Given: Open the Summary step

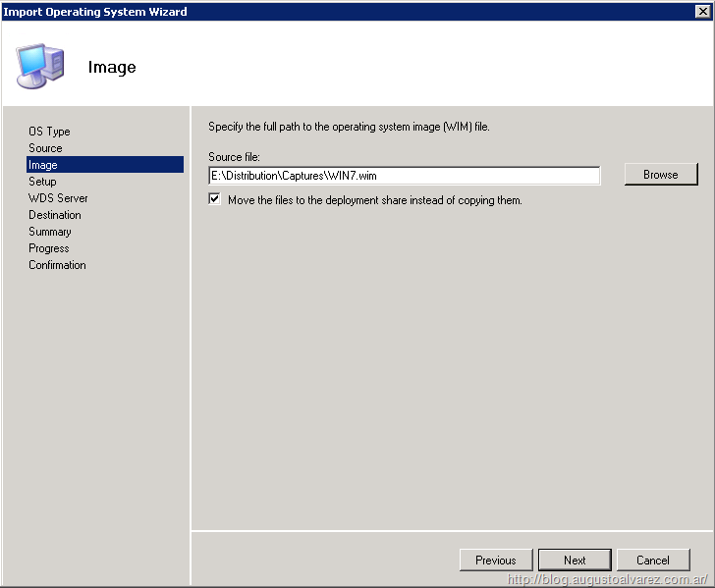Looking at the screenshot, I should point(50,232).
